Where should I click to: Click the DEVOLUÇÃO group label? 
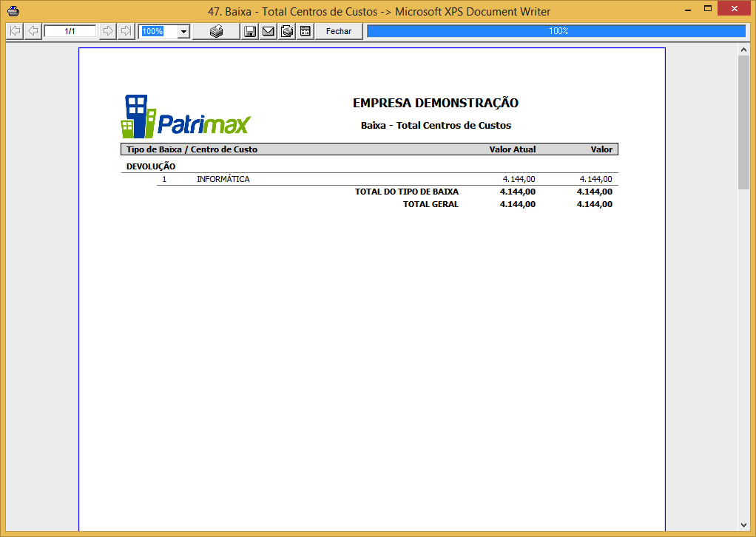151,166
